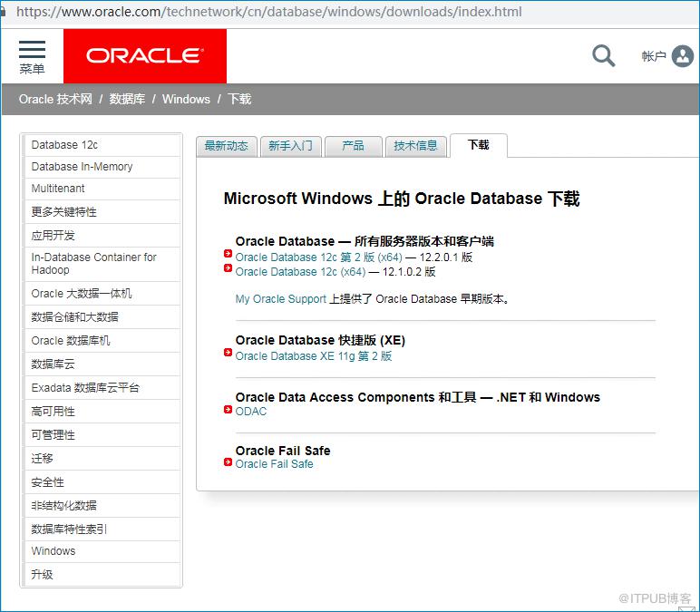The image size is (700, 612).
Task: Open Oracle Database 12c (x64) 12.1.0.2 link
Action: pyautogui.click(x=300, y=272)
